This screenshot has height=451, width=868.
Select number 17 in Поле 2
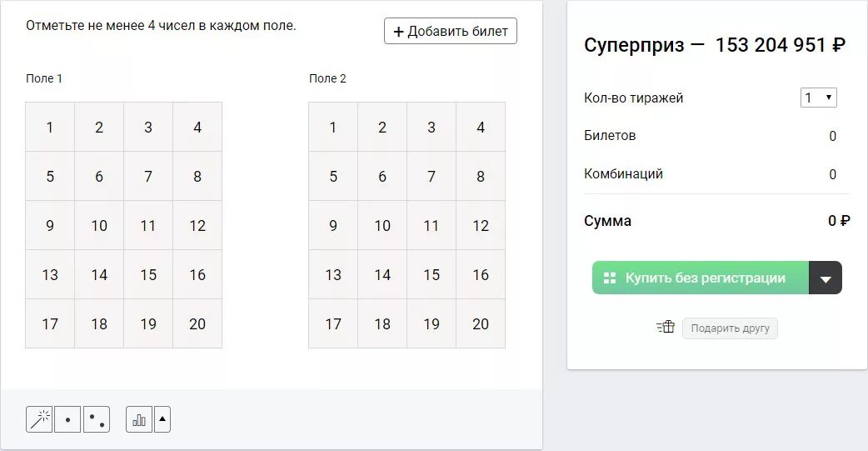(x=333, y=323)
